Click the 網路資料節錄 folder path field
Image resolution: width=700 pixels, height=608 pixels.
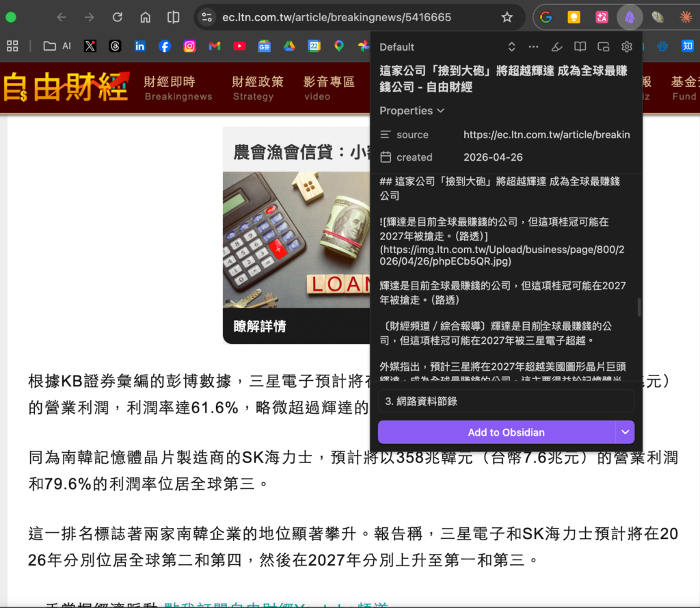pos(506,401)
